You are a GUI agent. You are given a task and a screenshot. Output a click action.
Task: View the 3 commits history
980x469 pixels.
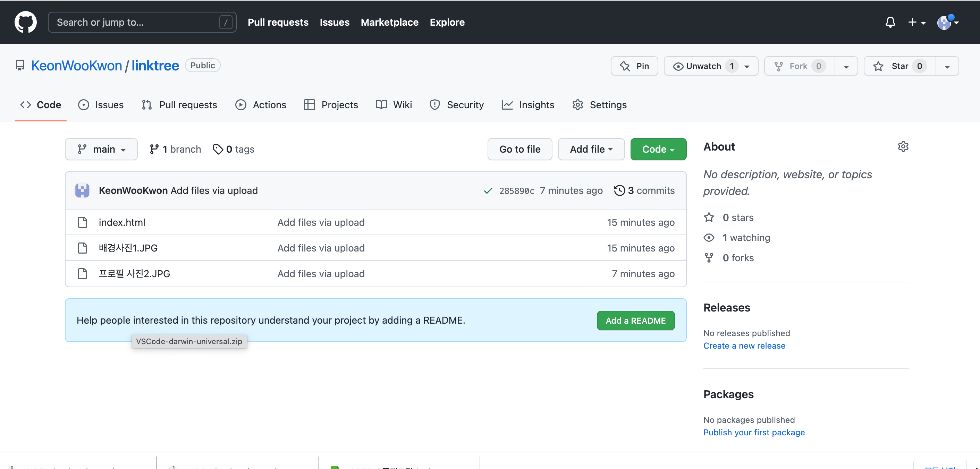tap(644, 190)
